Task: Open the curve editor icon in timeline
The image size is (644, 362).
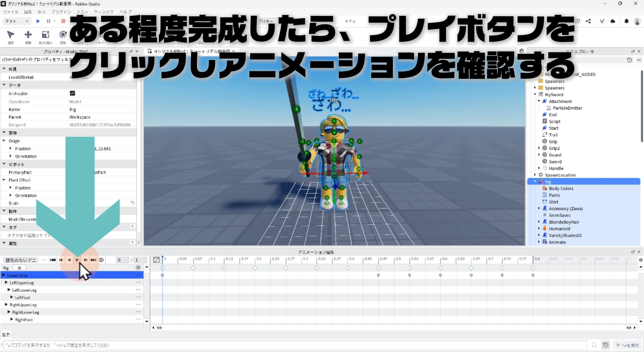Action: (156, 260)
